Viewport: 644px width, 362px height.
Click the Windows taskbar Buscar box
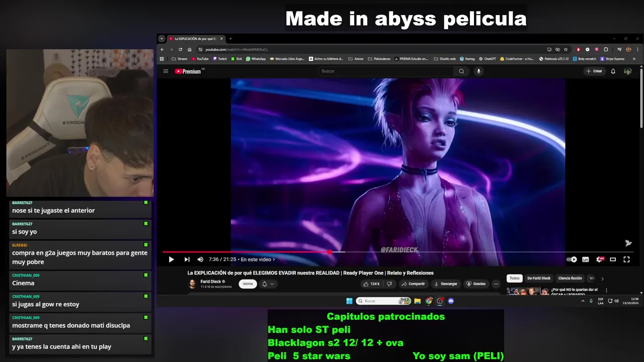[x=383, y=301]
